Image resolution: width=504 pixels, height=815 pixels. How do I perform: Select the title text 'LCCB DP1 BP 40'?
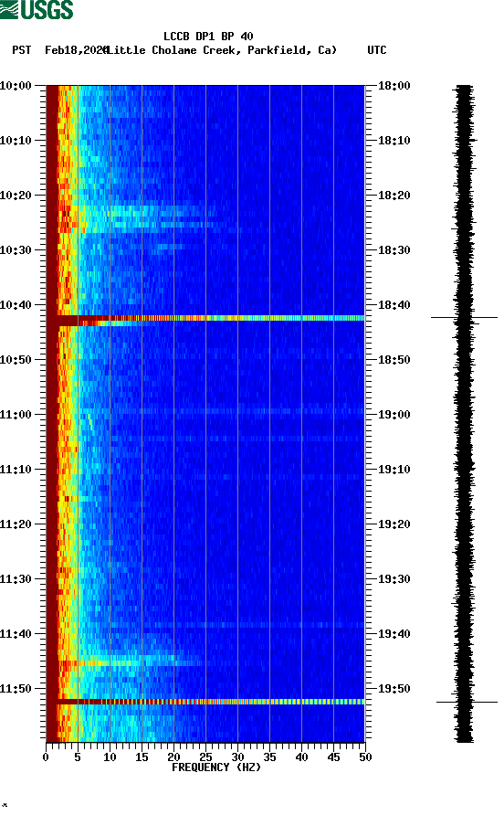(x=208, y=37)
